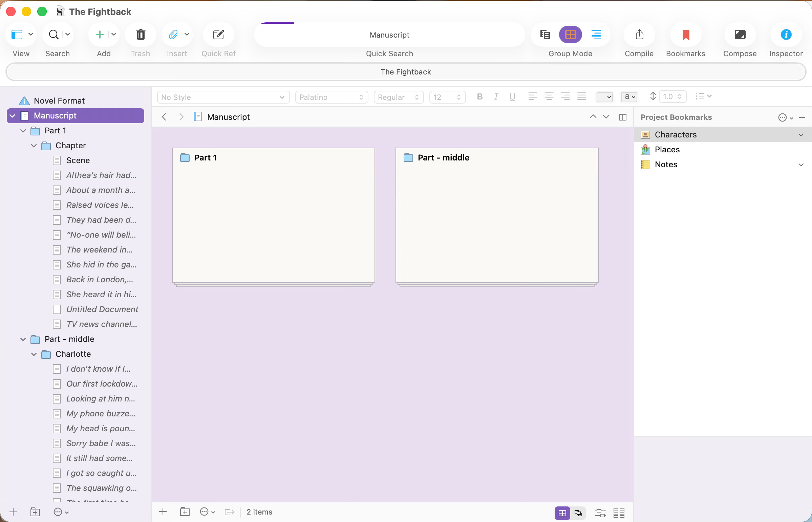Click the Trash icon in toolbar
The height and width of the screenshot is (522, 812).
click(x=141, y=35)
